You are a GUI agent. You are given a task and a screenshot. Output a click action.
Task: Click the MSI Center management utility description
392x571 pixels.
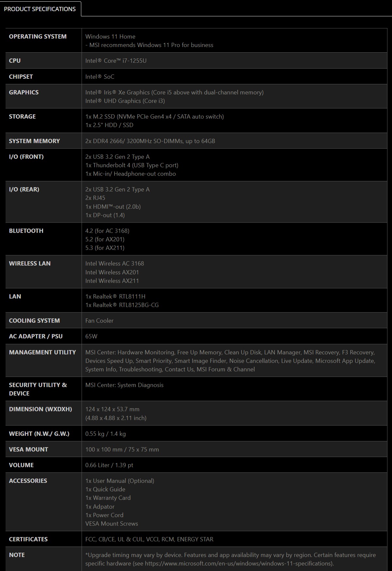click(230, 361)
